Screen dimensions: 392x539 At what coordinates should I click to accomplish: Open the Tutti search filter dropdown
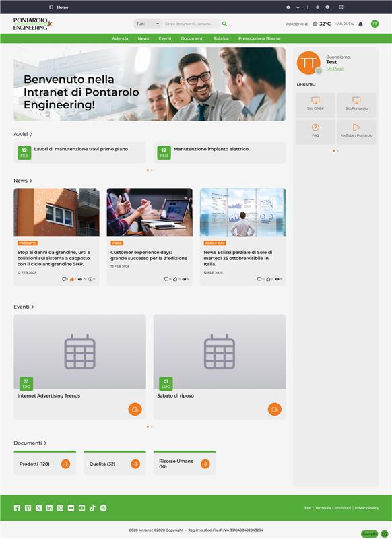coord(148,24)
